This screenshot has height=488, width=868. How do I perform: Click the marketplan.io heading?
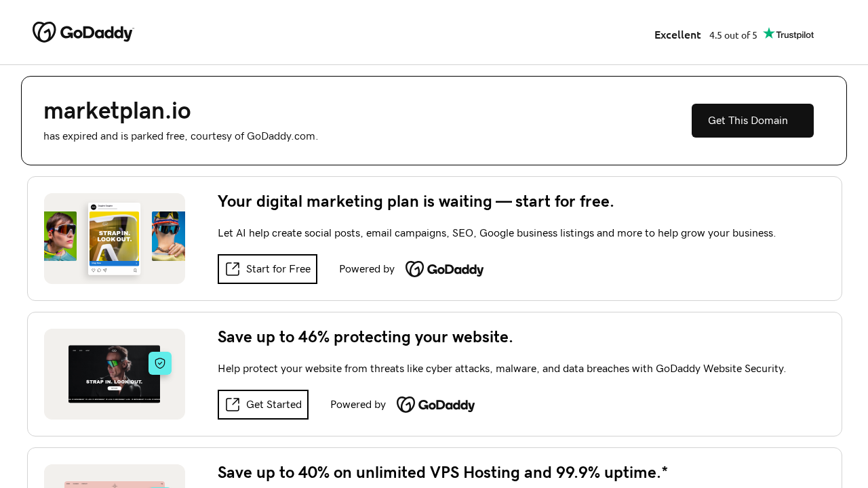click(x=117, y=110)
